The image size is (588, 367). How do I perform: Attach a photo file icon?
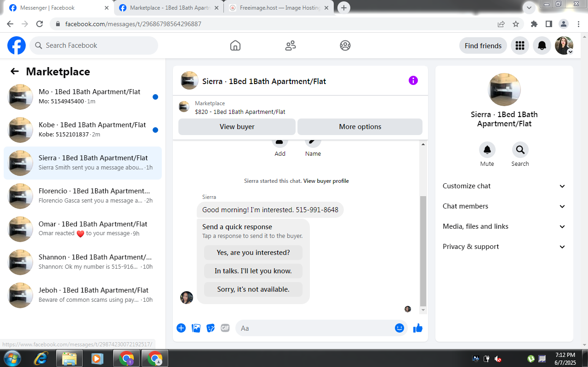[196, 328]
